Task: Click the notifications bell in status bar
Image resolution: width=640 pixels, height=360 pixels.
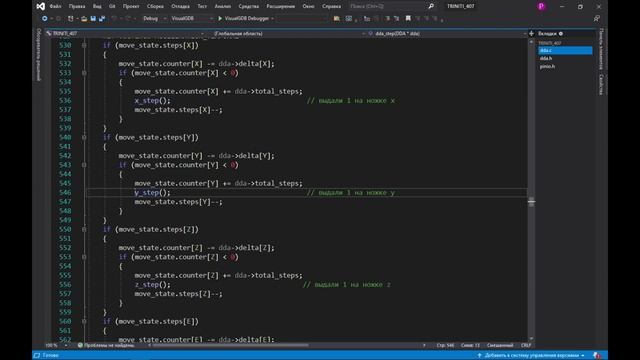Action: (x=597, y=356)
